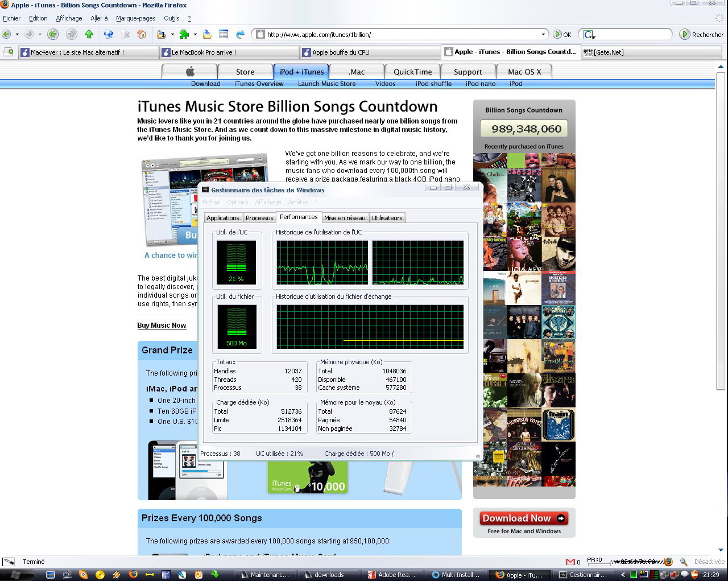Open the Google search engine dropdown

(x=589, y=35)
